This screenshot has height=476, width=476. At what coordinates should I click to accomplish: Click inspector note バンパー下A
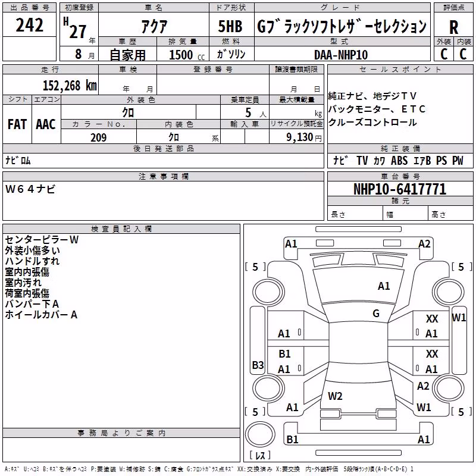32,304
